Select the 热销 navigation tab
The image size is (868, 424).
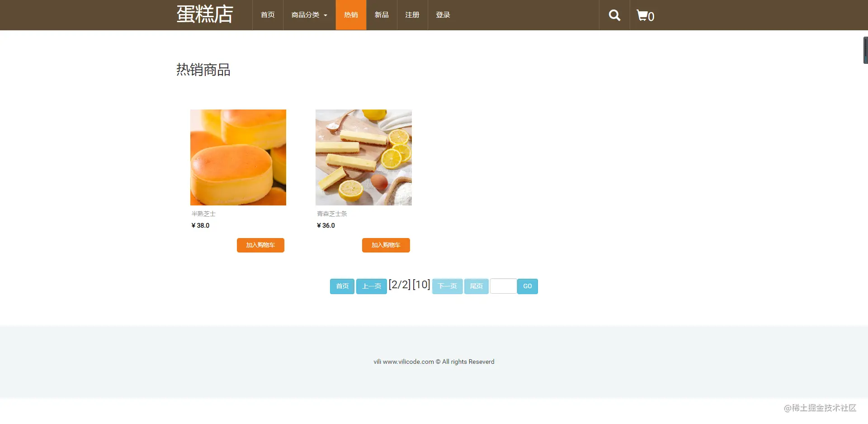351,15
